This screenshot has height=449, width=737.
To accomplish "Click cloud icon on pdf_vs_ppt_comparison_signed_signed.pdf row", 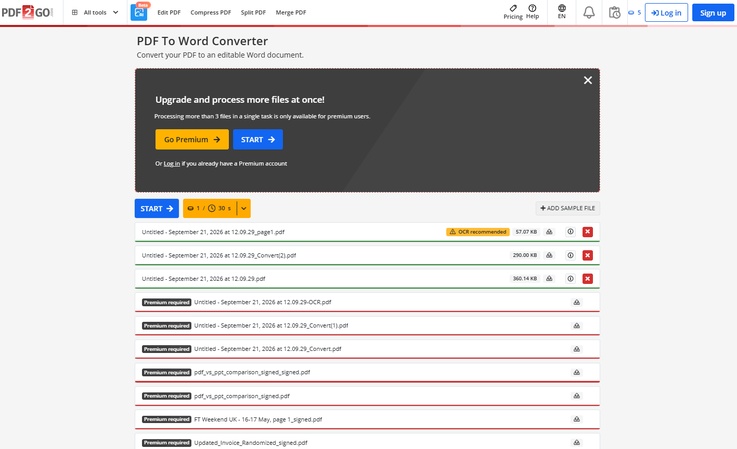I will pyautogui.click(x=577, y=372).
